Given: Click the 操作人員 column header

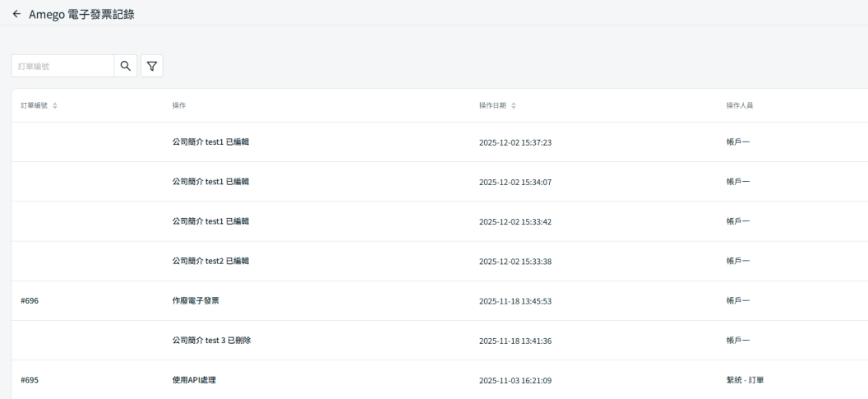Looking at the screenshot, I should tap(739, 106).
